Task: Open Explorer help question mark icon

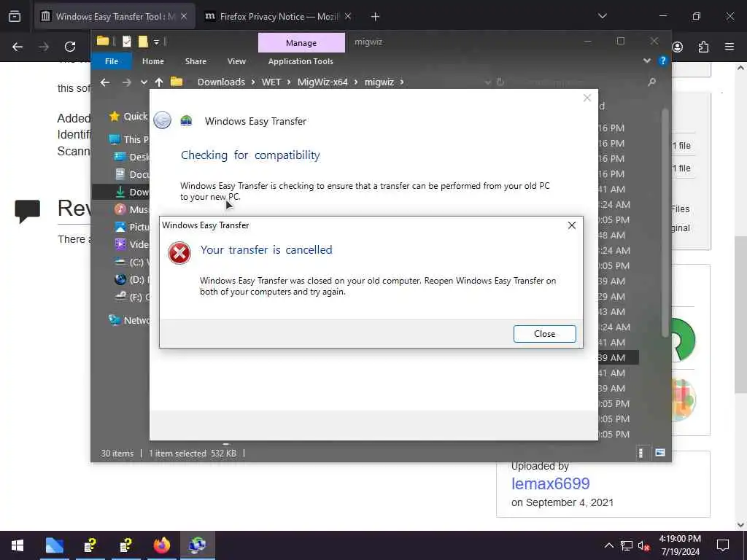Action: [662, 61]
